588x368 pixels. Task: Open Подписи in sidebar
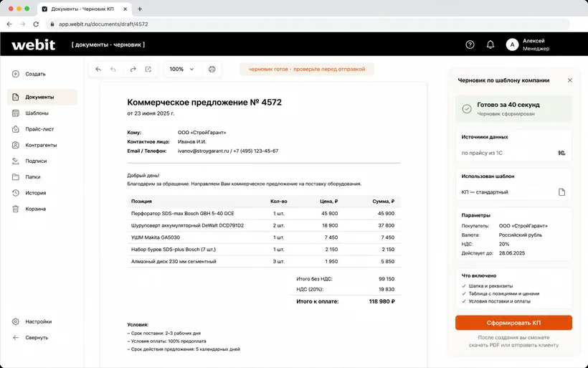[29, 161]
